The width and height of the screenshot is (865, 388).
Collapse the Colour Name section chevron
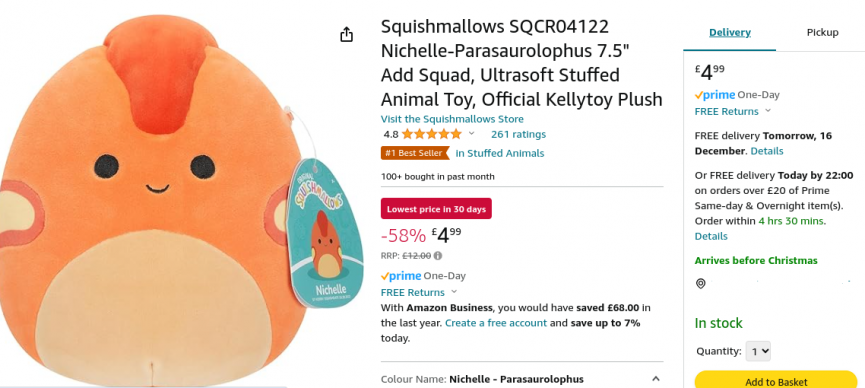(x=655, y=379)
